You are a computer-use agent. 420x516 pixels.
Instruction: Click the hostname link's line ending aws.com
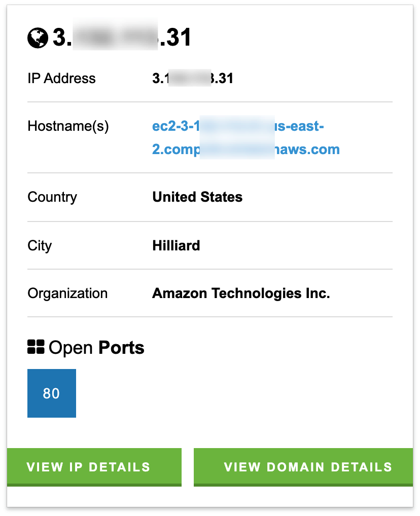(x=246, y=150)
